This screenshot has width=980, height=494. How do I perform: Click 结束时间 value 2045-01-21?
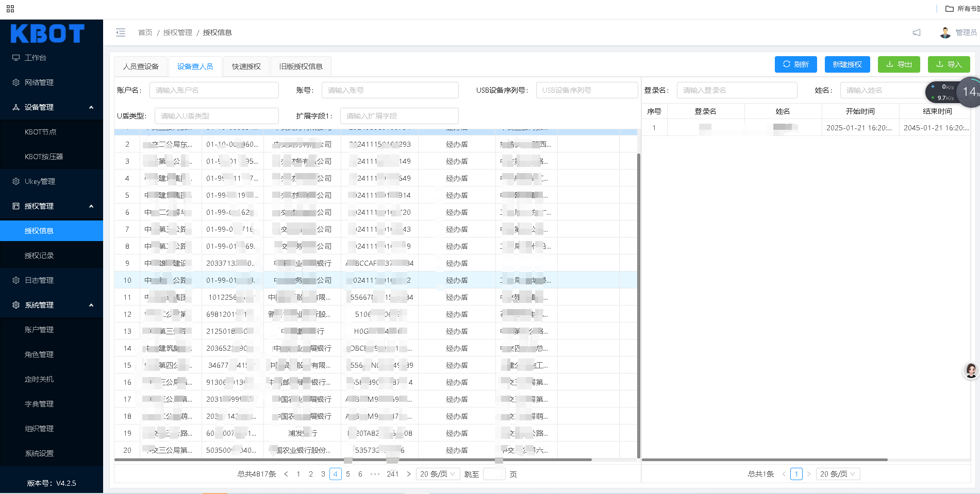[x=936, y=128]
